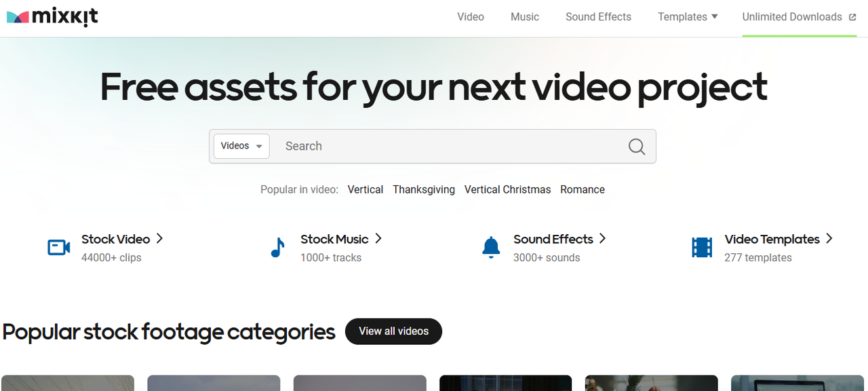
Task: Click the Video Templates film strip icon
Action: point(702,248)
